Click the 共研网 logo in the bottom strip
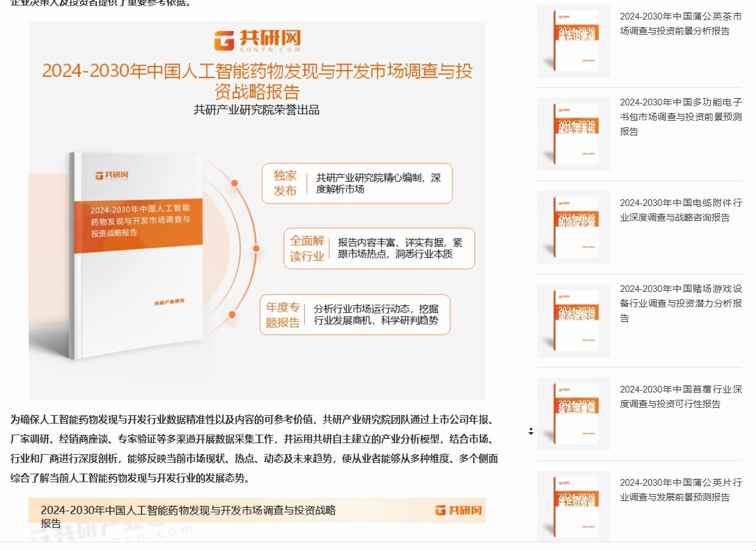Screen dimensions: 756x551 tap(458, 510)
